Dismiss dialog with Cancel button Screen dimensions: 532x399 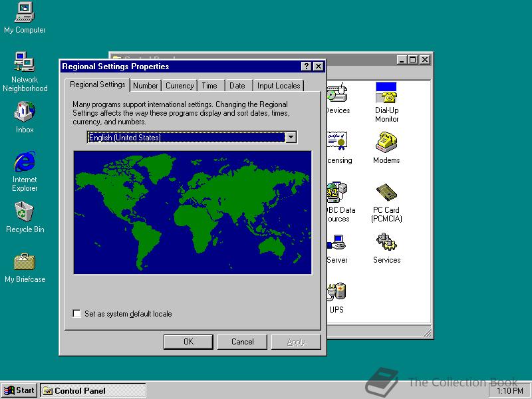(x=242, y=342)
